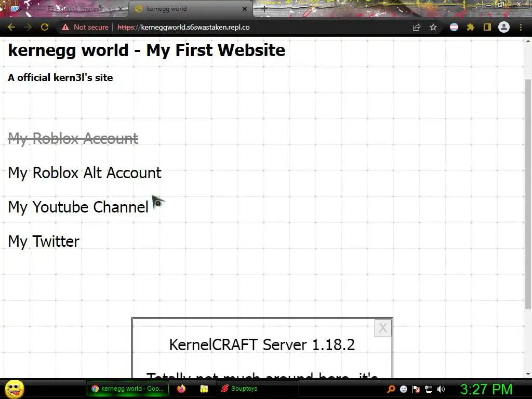Open the yellow folder taskbar icon
Image resolution: width=532 pixels, height=399 pixels.
pyautogui.click(x=204, y=389)
